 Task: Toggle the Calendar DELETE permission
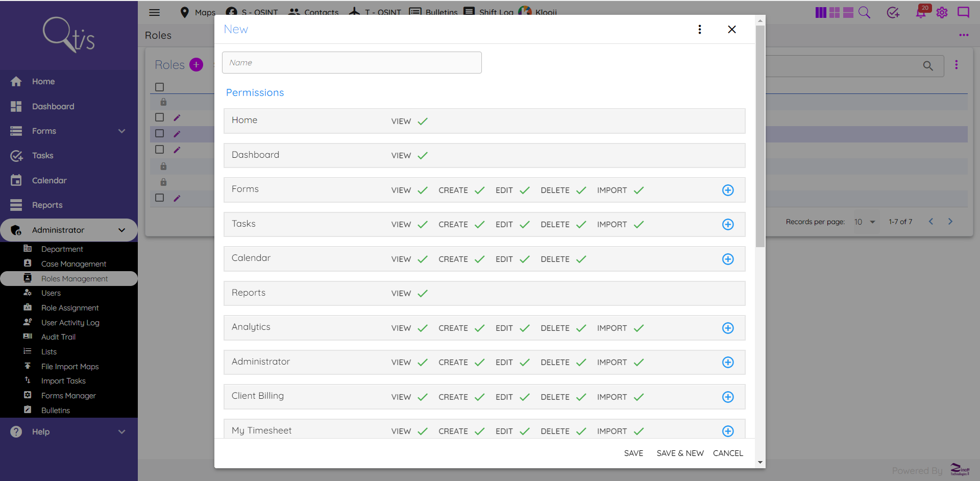(x=581, y=259)
